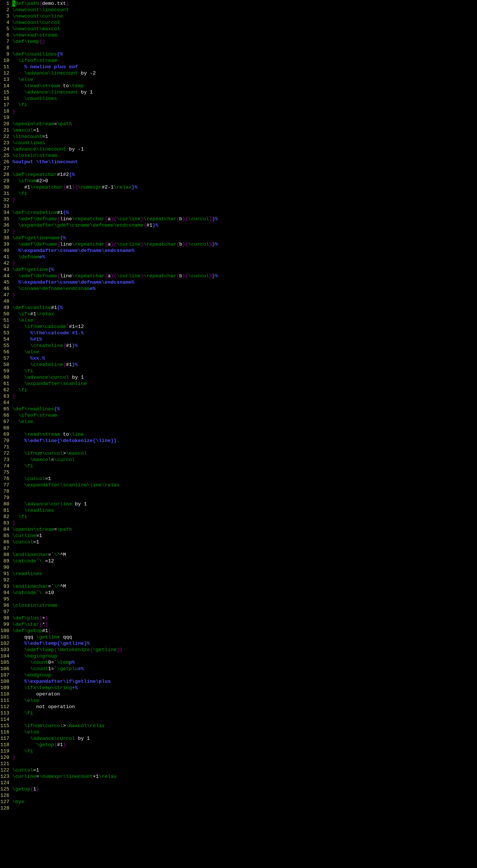The image size is (477, 868).
Task: Click the \expandafter\gdef\csname line
Action: pos(88,225)
